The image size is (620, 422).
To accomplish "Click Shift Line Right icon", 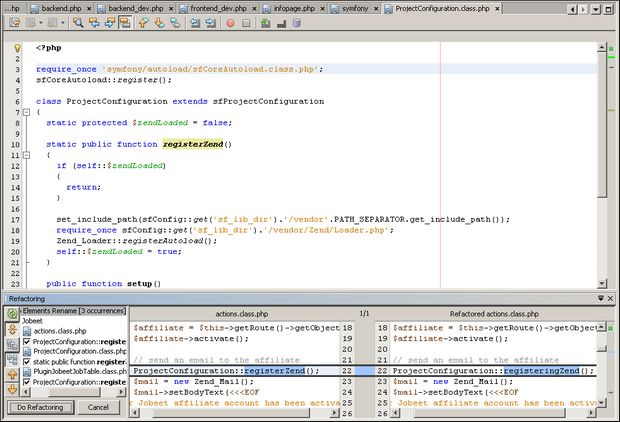I will [x=211, y=23].
